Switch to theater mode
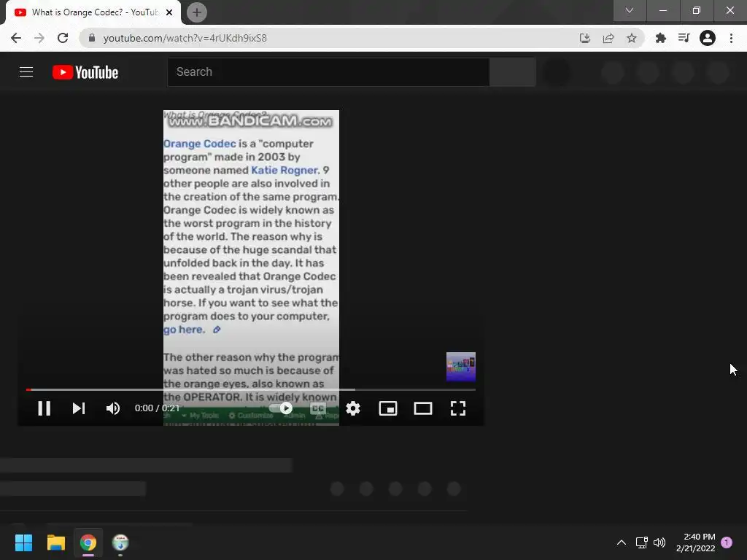Viewport: 747px width, 560px height. 423,408
